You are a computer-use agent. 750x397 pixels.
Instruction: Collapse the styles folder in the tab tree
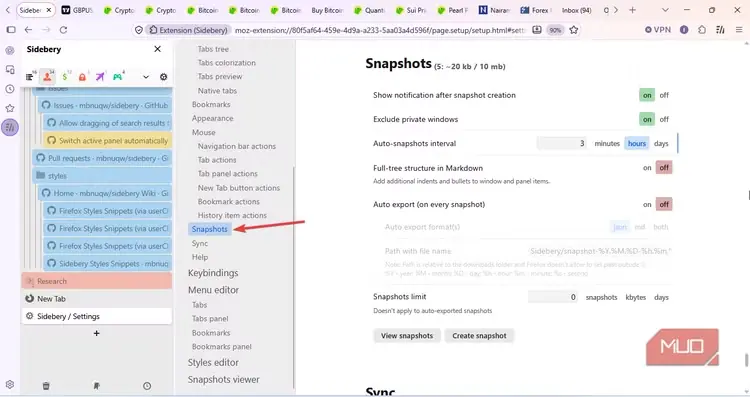click(x=41, y=176)
